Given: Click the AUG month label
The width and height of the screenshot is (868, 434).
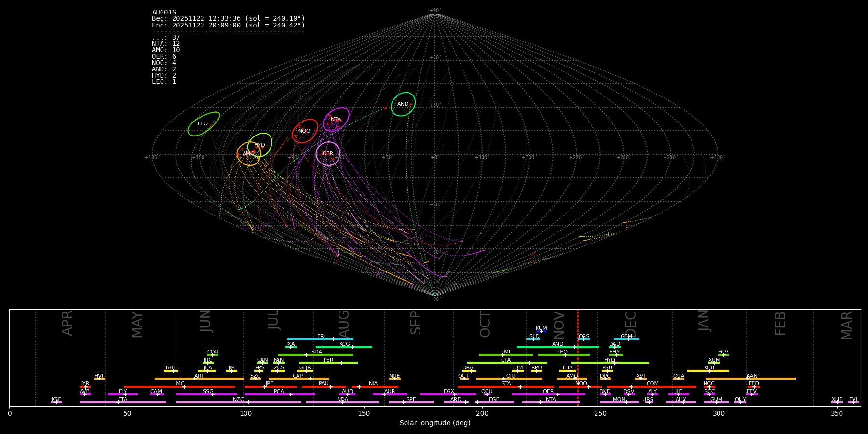Looking at the screenshot, I should point(344,324).
